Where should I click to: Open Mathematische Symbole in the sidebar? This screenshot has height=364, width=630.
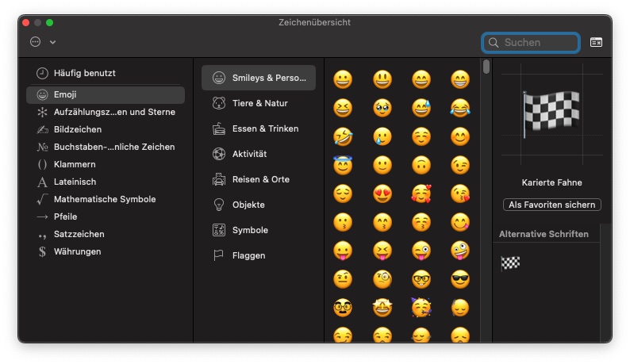(x=106, y=199)
